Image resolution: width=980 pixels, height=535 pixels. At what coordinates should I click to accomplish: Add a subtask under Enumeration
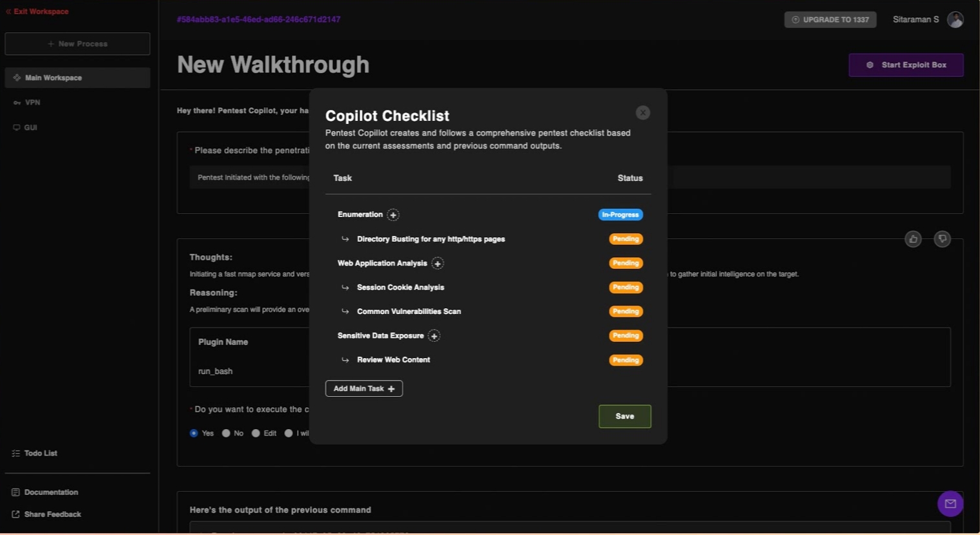[x=393, y=214]
